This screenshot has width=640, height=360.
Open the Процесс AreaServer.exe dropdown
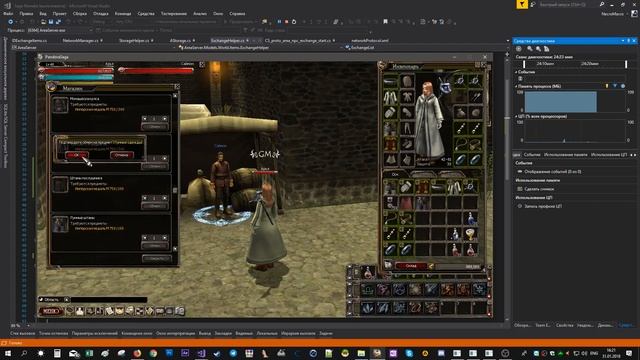pyautogui.click(x=59, y=30)
